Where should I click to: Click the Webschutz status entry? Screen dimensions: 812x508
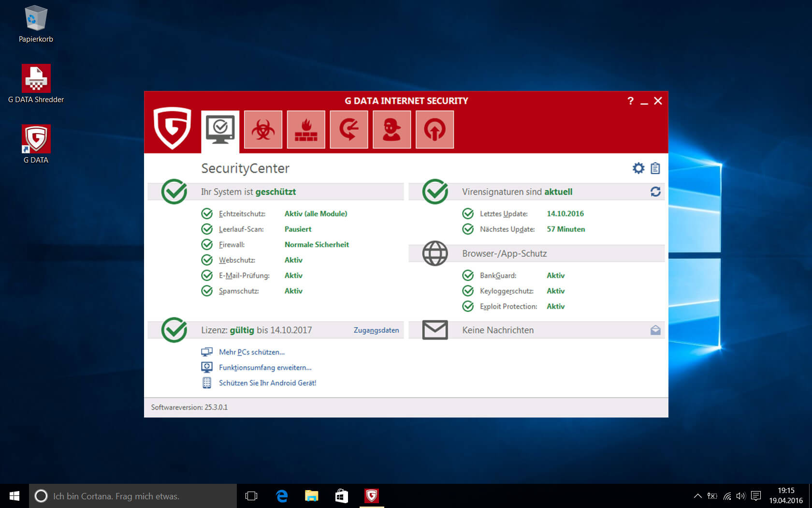[237, 260]
